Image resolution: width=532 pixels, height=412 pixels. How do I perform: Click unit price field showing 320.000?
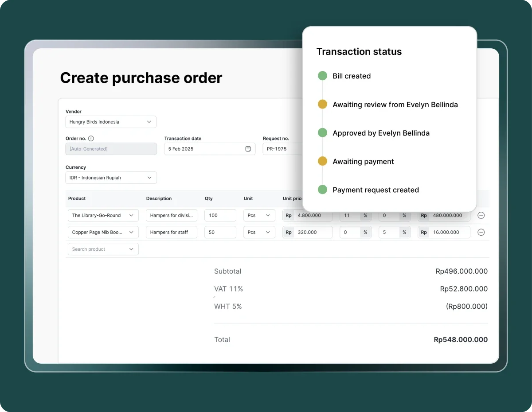pyautogui.click(x=312, y=232)
